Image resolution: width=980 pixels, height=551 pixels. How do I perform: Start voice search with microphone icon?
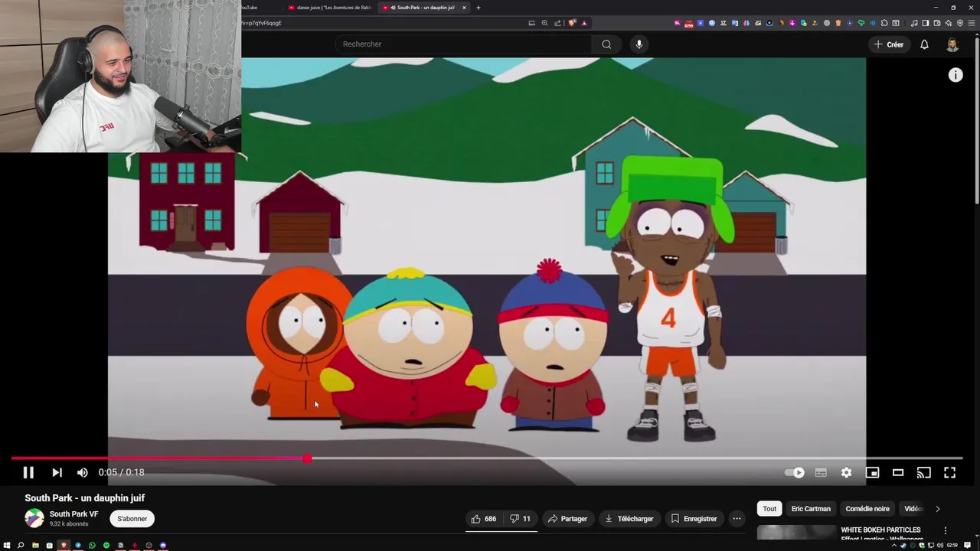point(639,44)
